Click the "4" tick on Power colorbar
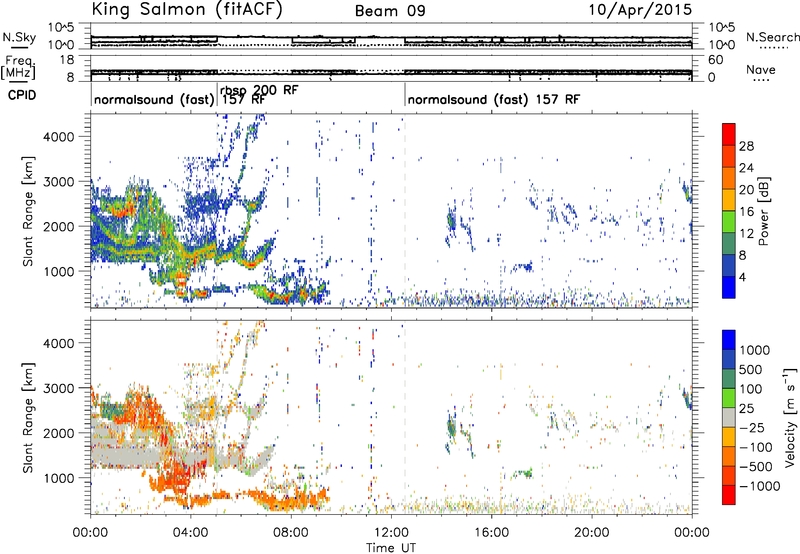This screenshot has width=800, height=554. coord(742,277)
